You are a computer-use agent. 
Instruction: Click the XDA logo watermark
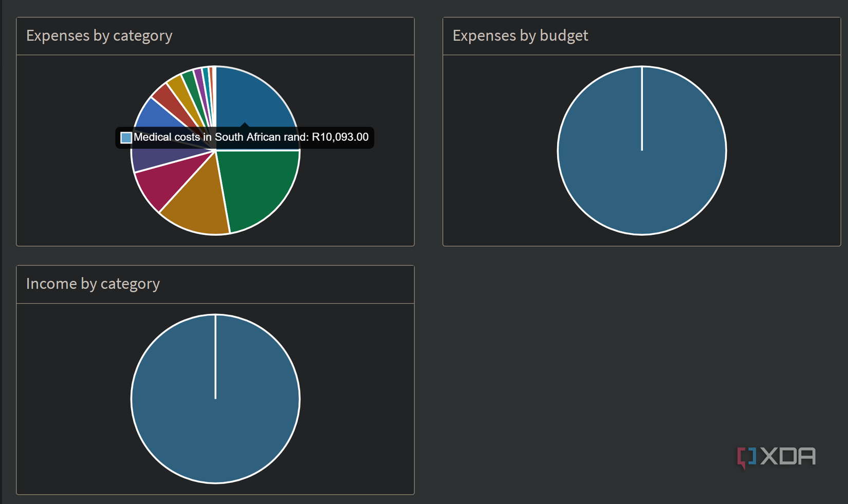point(776,456)
